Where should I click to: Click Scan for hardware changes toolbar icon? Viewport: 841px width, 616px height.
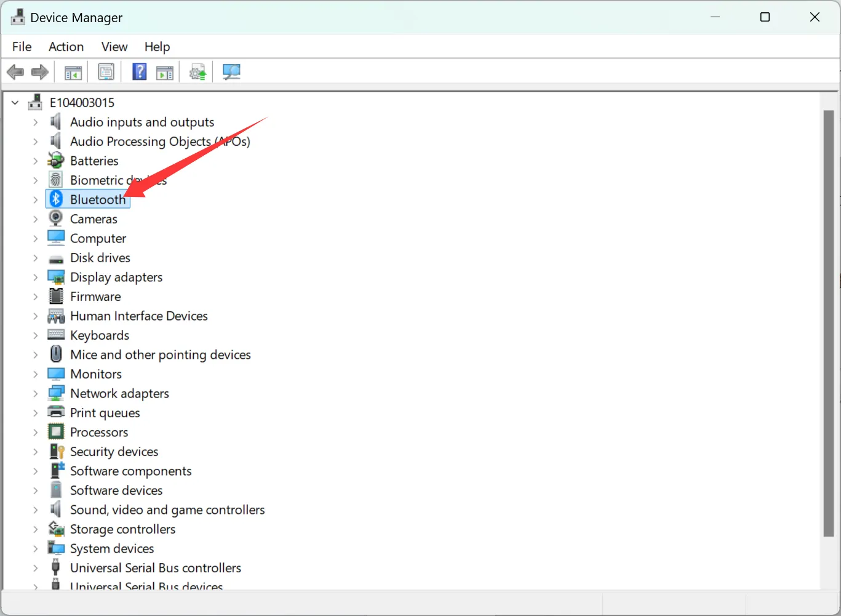click(231, 72)
